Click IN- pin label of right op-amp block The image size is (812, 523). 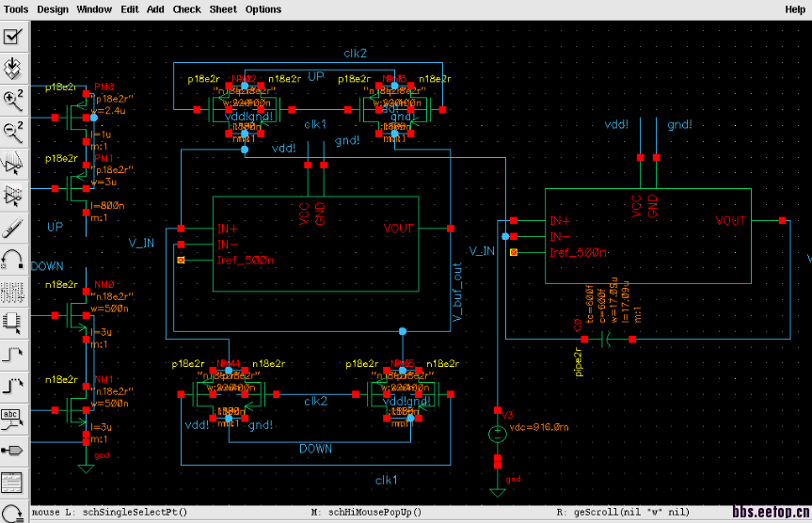point(560,237)
